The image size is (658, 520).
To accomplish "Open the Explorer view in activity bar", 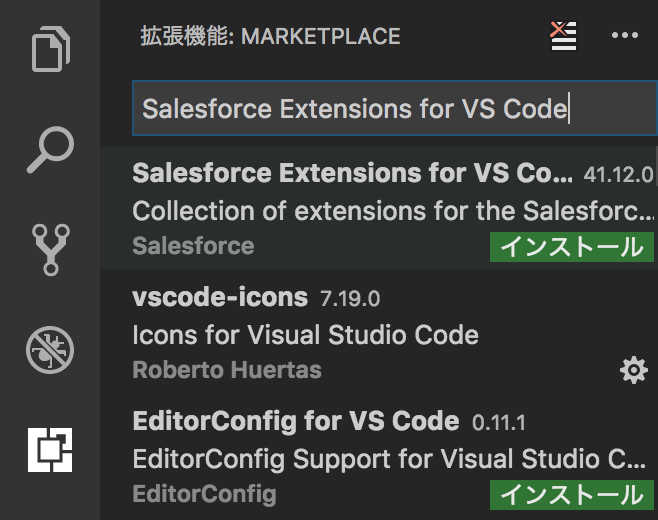I will coord(50,50).
